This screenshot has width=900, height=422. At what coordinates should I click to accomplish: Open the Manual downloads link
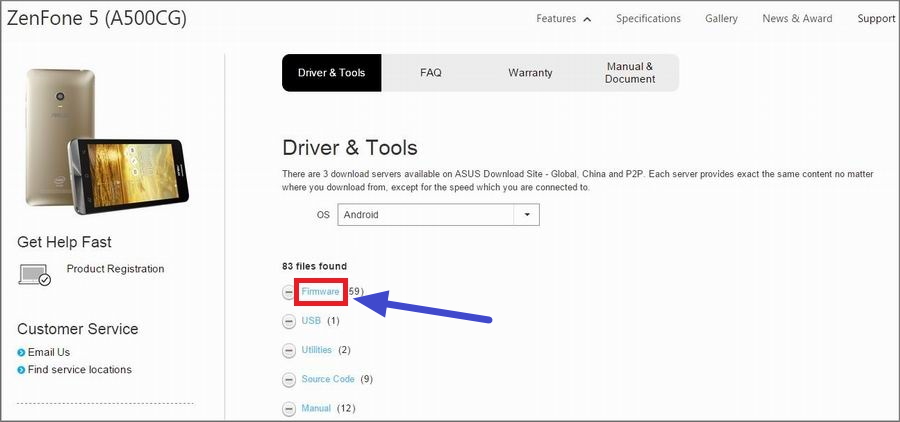click(x=316, y=408)
